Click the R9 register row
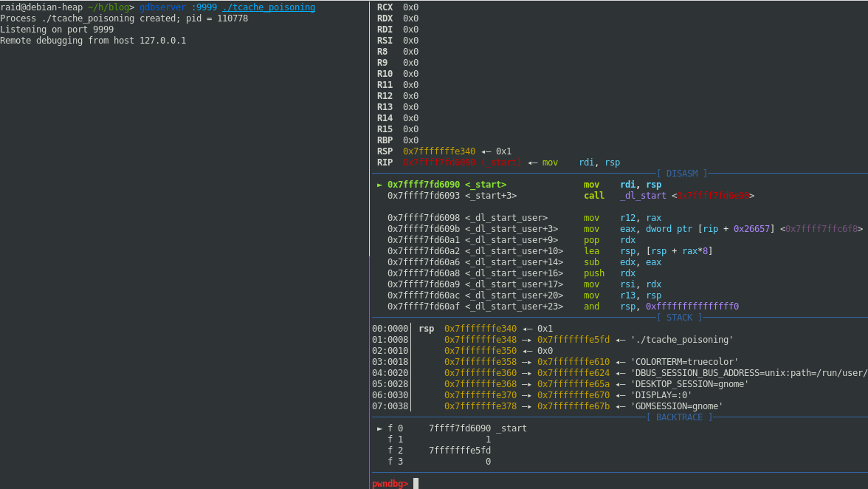Image resolution: width=868 pixels, height=489 pixels. (397, 63)
